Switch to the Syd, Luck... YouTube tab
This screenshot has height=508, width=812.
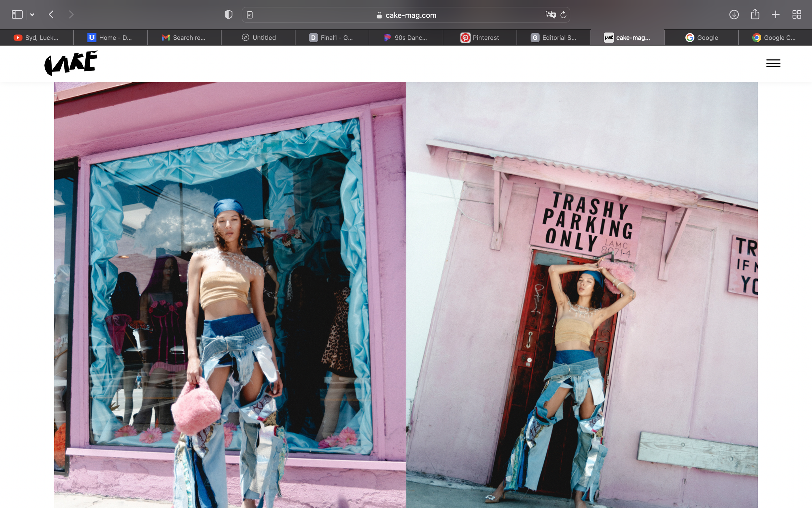pos(37,38)
